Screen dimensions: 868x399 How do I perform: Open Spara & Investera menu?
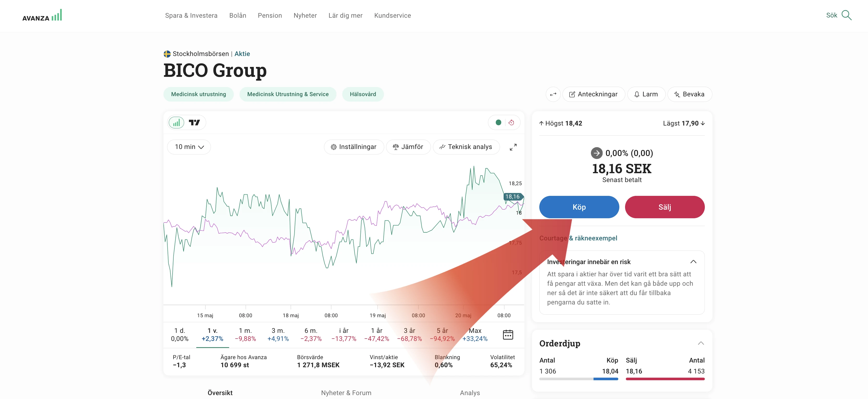coord(191,15)
